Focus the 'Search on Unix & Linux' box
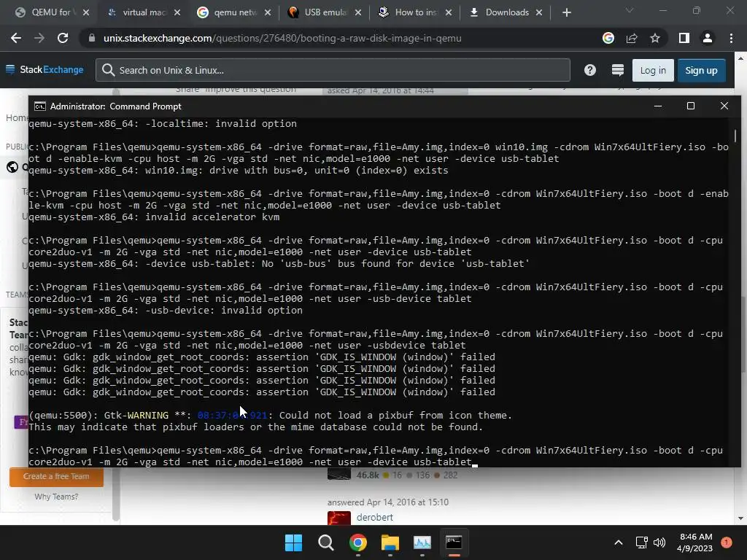 click(x=333, y=70)
